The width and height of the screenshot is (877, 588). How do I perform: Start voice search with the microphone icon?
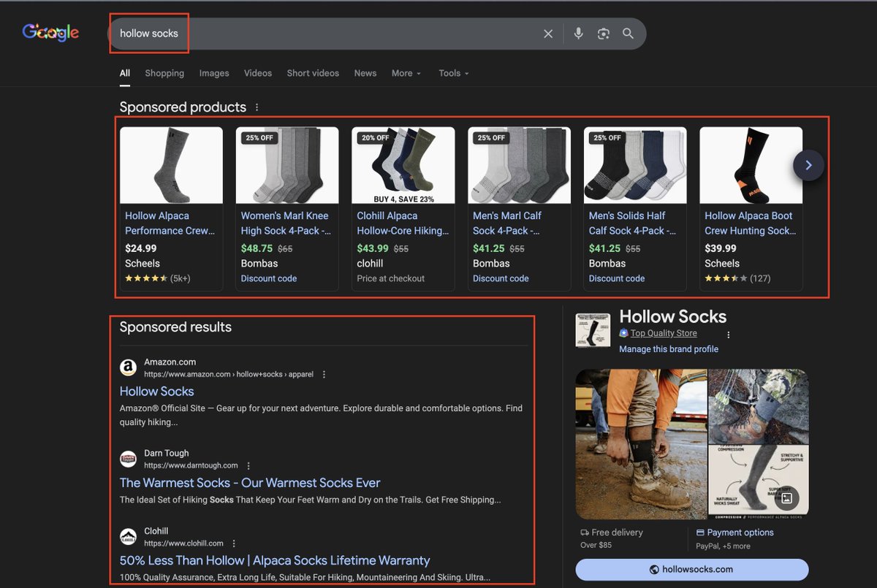click(578, 34)
